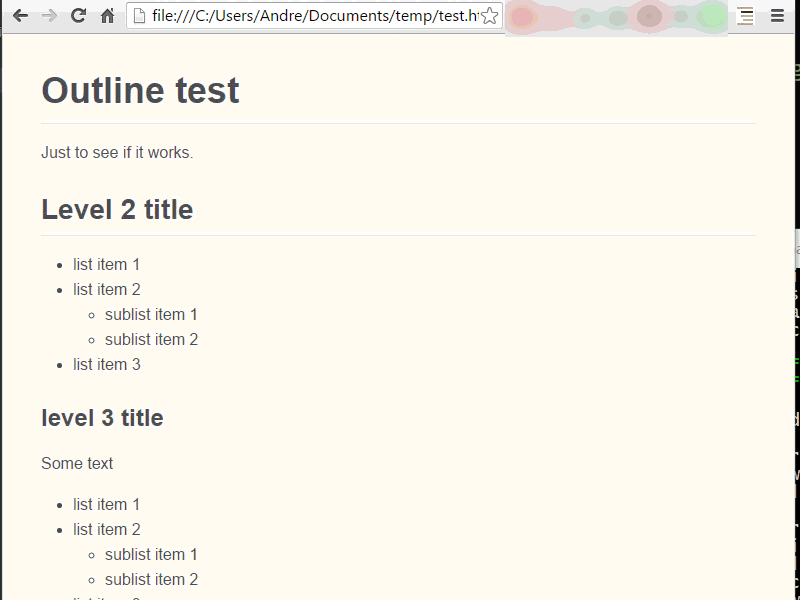Viewport: 800px width, 600px height.
Task: Click the 'Some text' paragraph
Action: pyautogui.click(x=77, y=463)
